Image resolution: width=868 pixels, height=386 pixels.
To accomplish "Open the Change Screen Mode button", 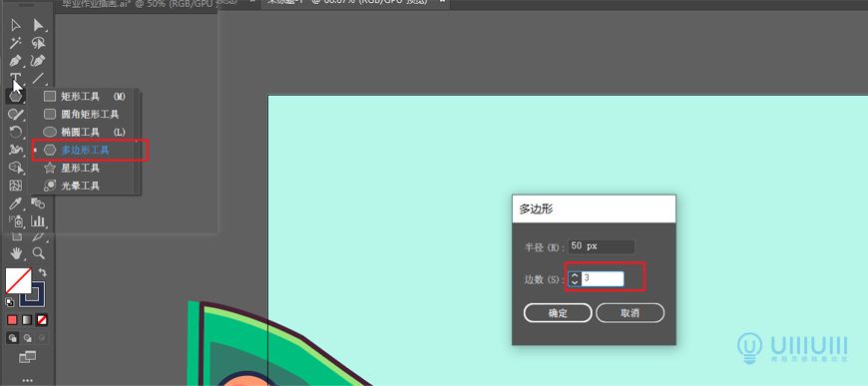I will click(27, 357).
